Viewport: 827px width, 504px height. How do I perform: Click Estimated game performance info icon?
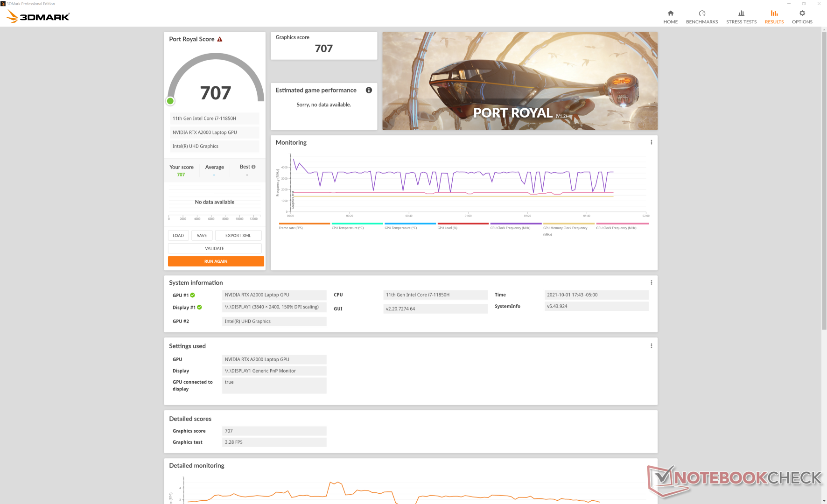[x=369, y=90]
